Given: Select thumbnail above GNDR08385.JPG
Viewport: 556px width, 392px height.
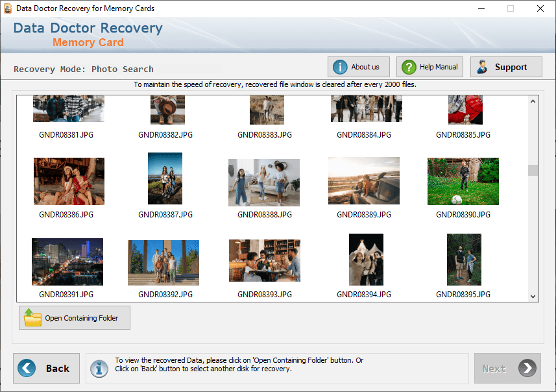Looking at the screenshot, I should [465, 110].
